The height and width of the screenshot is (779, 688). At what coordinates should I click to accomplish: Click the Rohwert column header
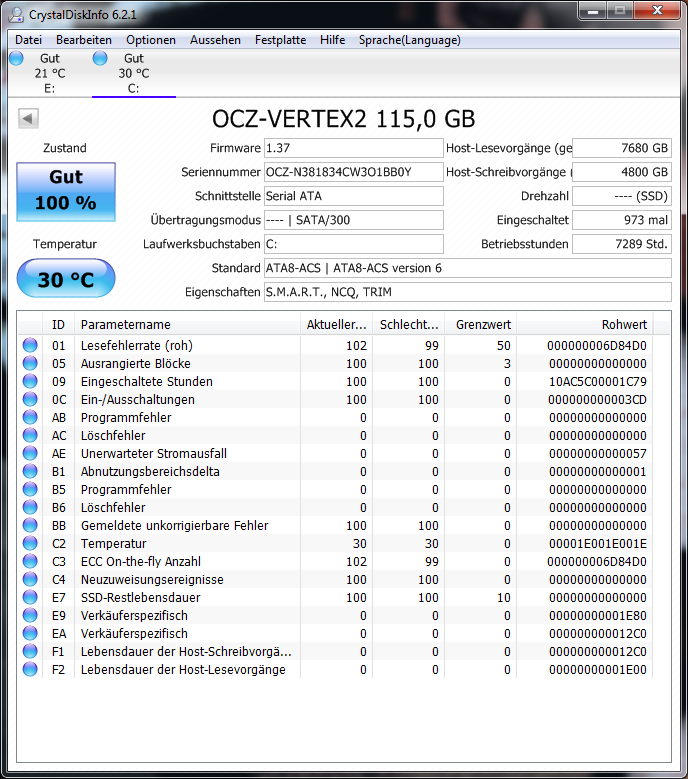(585, 324)
